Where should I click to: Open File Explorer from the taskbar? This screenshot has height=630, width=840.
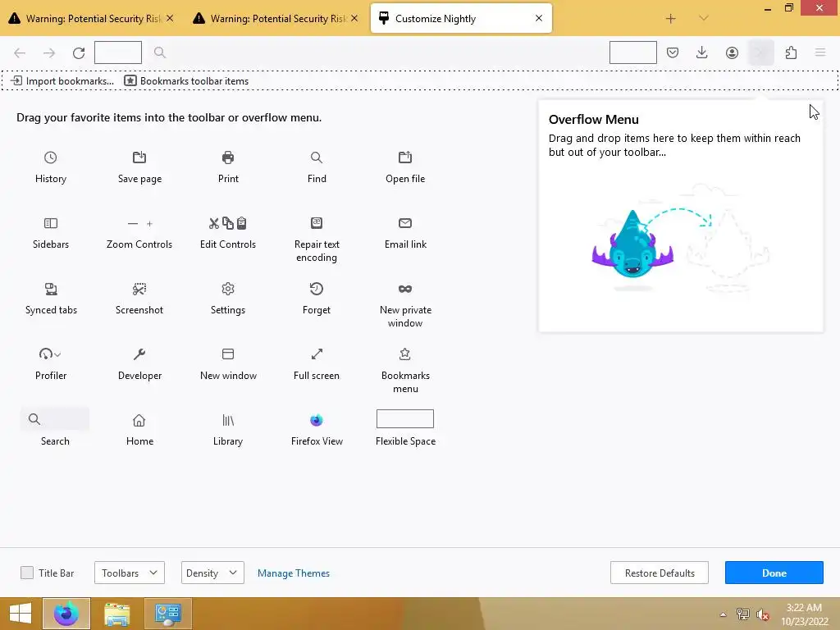click(x=117, y=614)
